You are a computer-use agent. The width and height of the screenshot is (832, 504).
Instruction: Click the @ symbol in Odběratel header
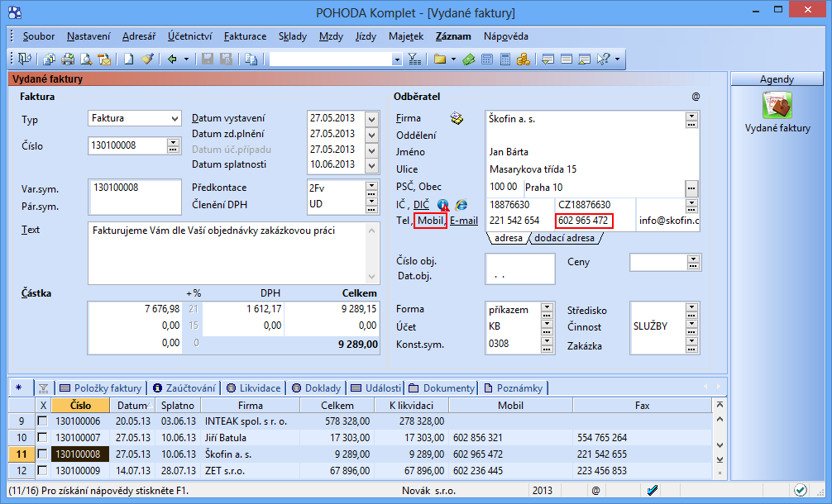pyautogui.click(x=696, y=97)
